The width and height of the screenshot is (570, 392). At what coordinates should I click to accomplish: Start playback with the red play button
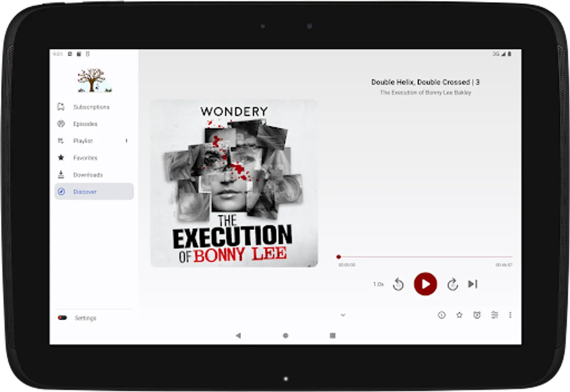[425, 284]
